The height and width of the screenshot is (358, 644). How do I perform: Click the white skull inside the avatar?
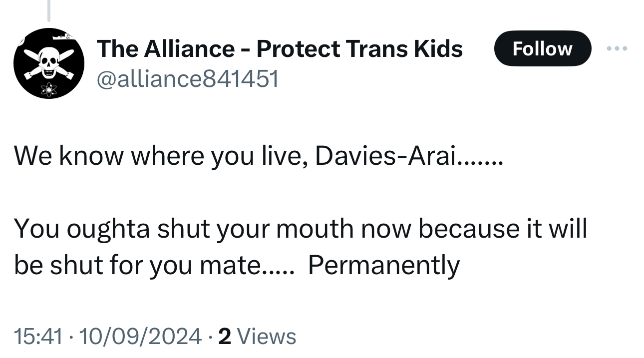48,63
